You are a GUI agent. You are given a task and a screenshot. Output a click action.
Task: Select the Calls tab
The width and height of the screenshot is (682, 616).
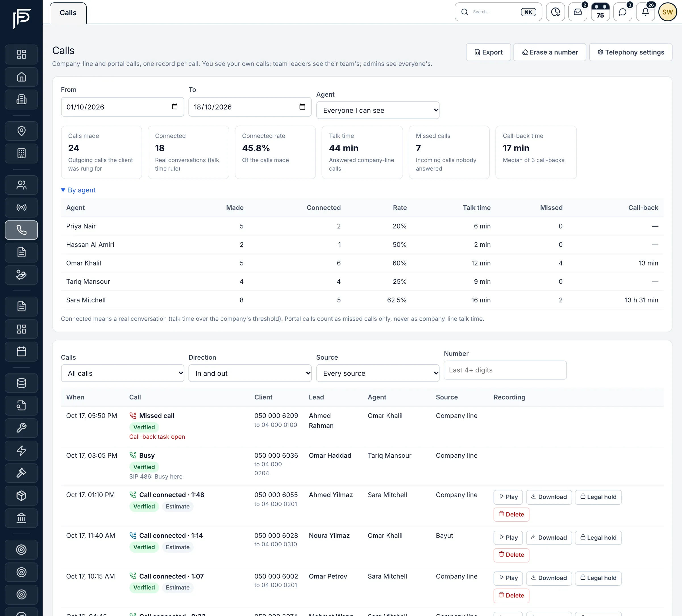(68, 13)
